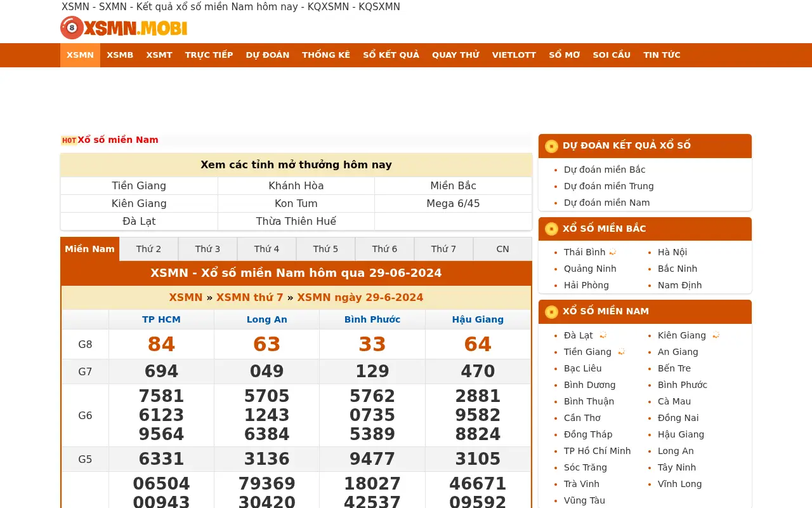
Task: Open the XSMB menu item
Action: coord(120,55)
